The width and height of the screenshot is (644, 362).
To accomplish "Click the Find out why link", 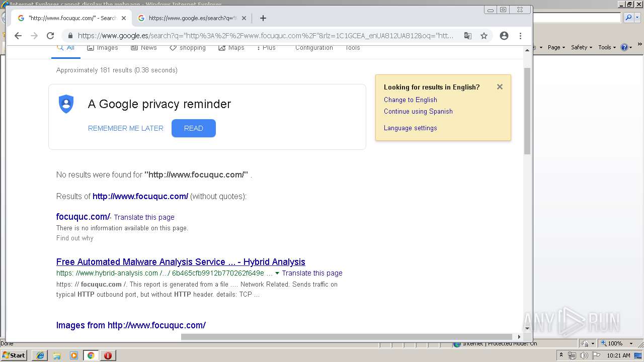I will pyautogui.click(x=75, y=238).
